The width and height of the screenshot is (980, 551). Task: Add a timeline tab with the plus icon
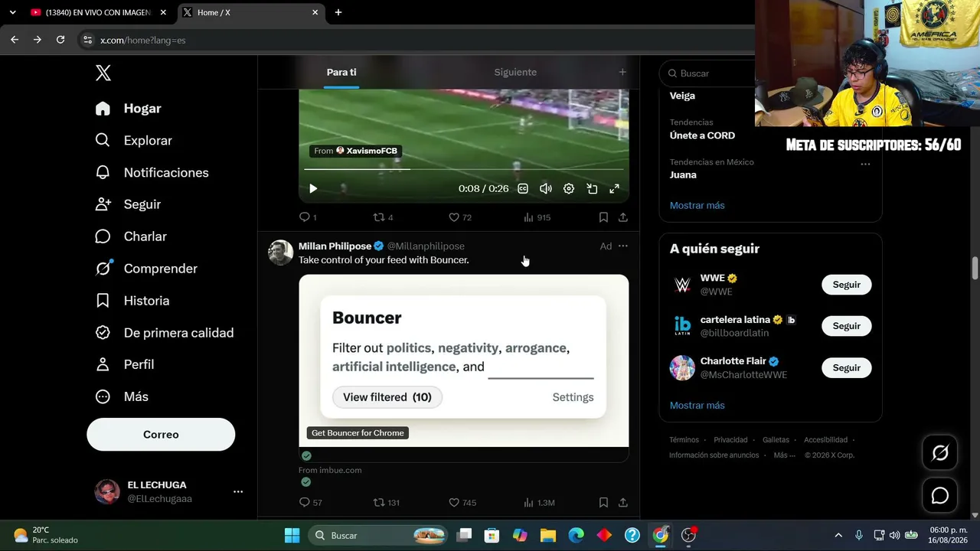point(622,72)
